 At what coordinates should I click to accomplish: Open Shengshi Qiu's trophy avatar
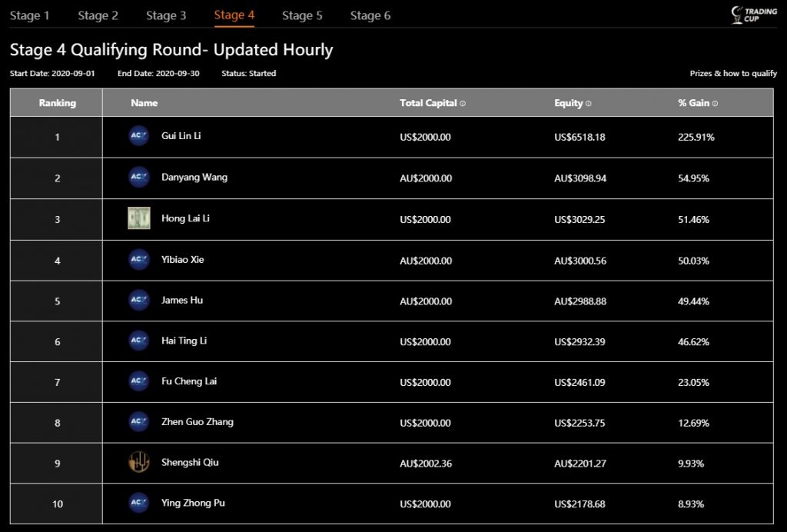tap(138, 463)
